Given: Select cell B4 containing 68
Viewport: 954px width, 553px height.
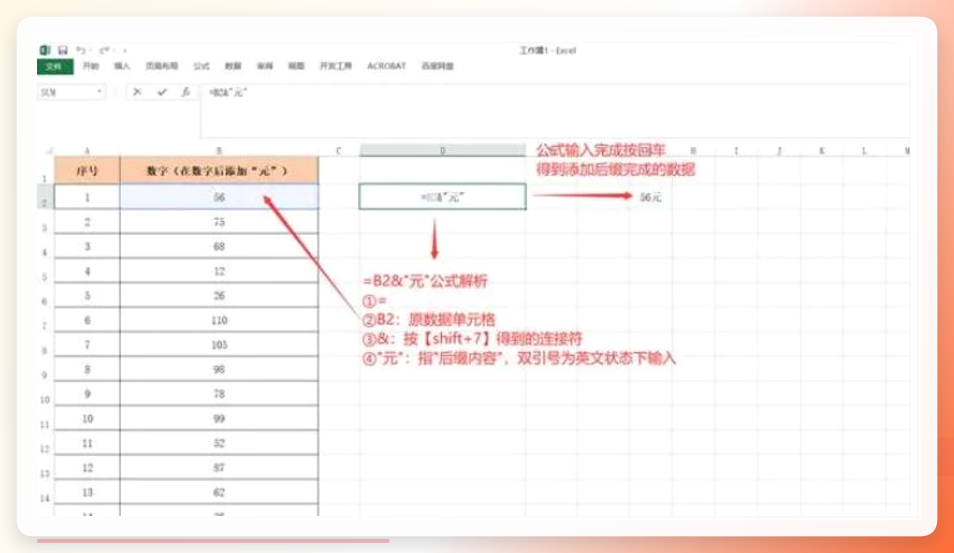Looking at the screenshot, I should [219, 246].
